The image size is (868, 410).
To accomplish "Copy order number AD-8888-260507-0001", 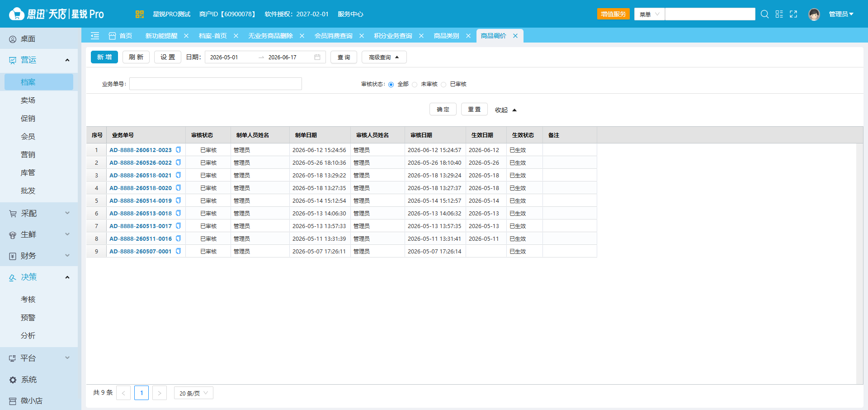I will (x=178, y=251).
